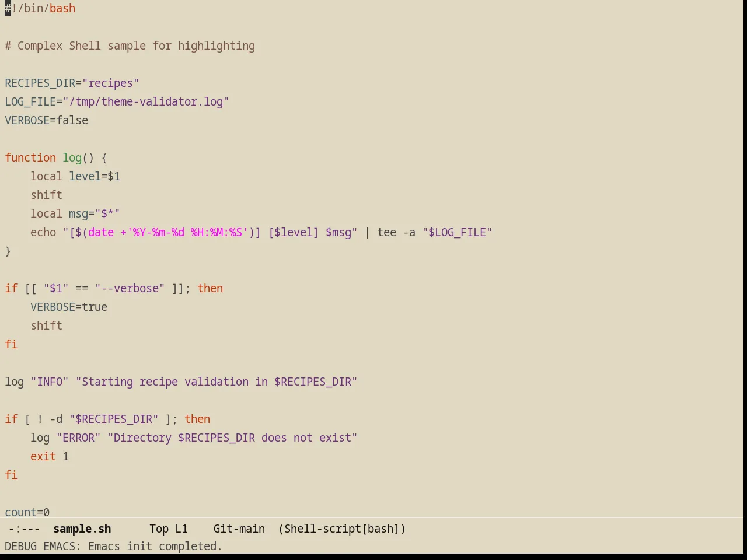
Task: Click the "INFO" string
Action: 50,381
